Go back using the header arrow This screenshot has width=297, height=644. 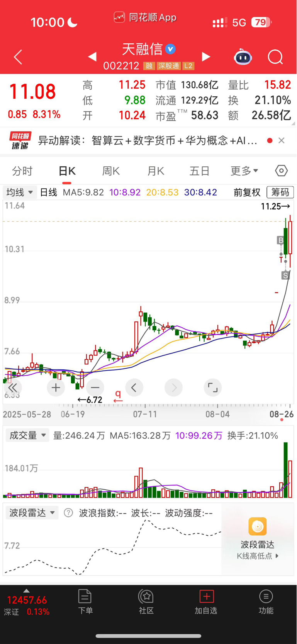(x=18, y=57)
